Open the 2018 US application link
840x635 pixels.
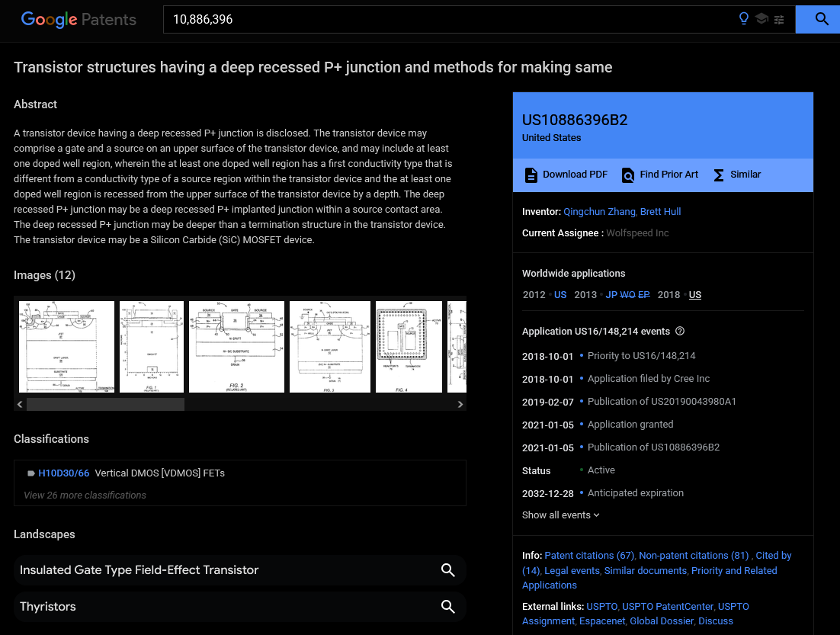[x=695, y=295]
